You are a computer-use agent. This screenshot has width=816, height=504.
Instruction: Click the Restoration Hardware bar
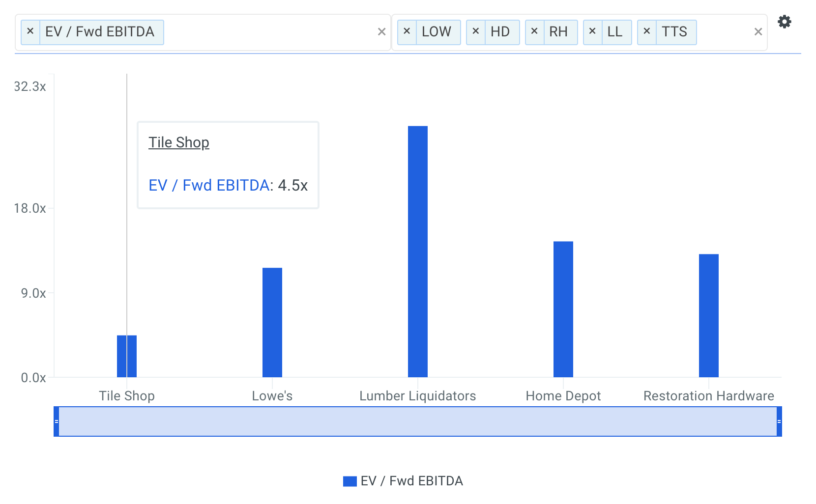click(x=709, y=315)
